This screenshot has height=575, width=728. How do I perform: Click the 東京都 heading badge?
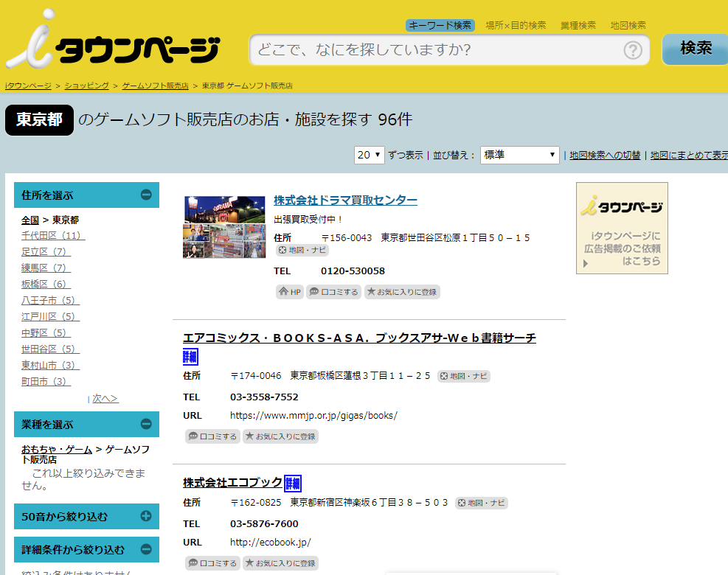[40, 119]
